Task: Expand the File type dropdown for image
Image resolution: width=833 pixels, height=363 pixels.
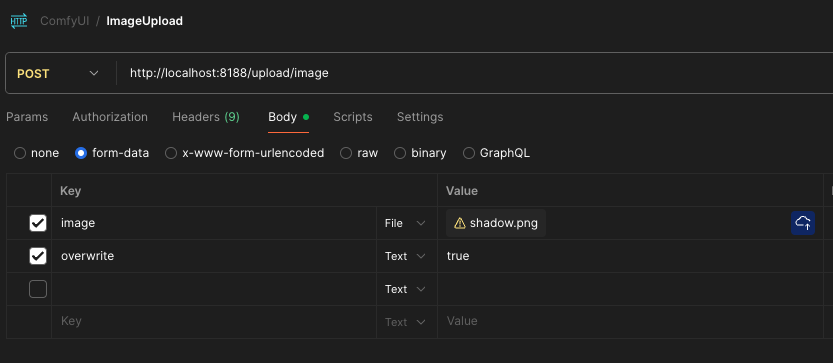Action: [x=405, y=223]
